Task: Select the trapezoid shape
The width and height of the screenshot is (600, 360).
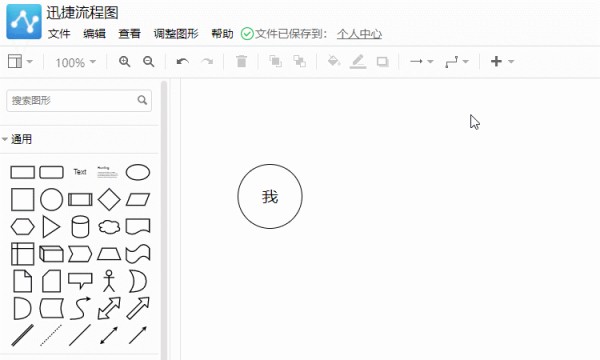Action: coord(109,254)
